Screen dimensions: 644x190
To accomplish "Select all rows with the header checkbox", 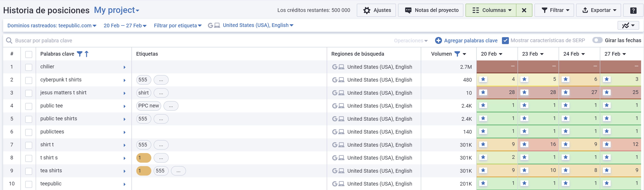I will [x=29, y=54].
